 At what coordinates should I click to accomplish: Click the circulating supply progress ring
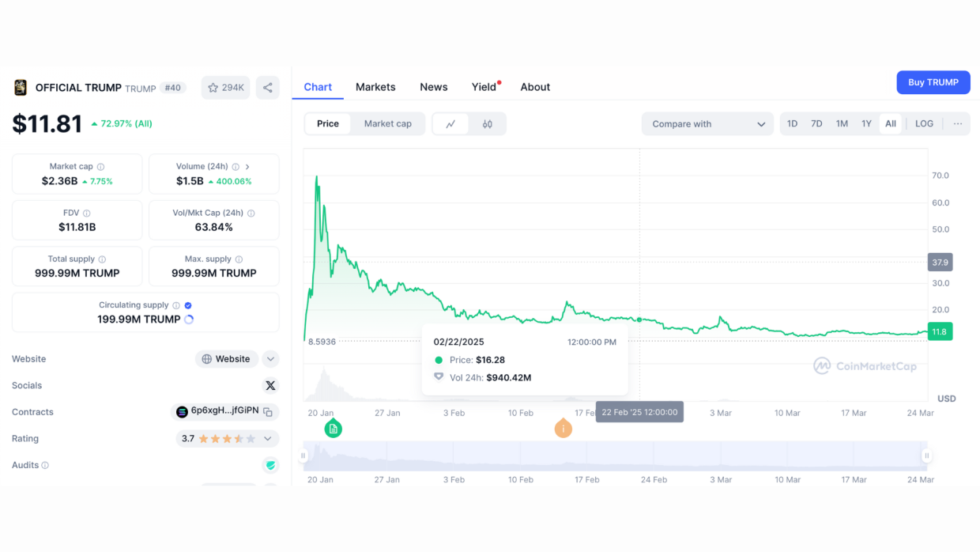coord(189,319)
